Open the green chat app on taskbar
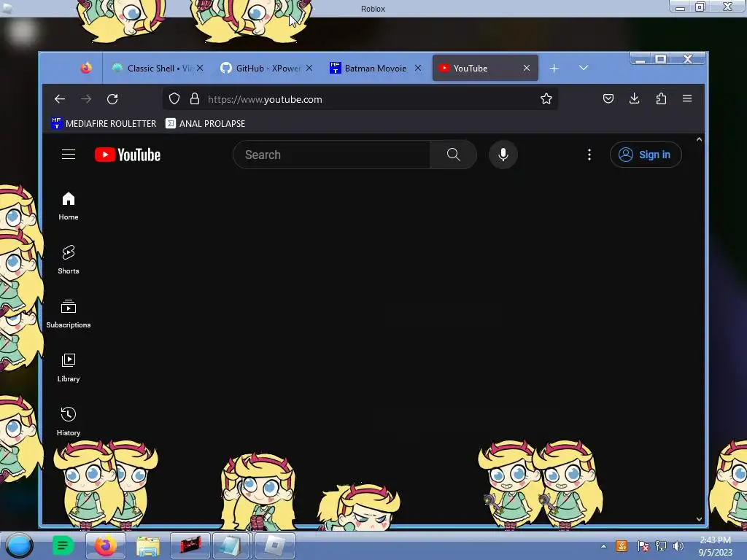The width and height of the screenshot is (747, 560). tap(63, 545)
